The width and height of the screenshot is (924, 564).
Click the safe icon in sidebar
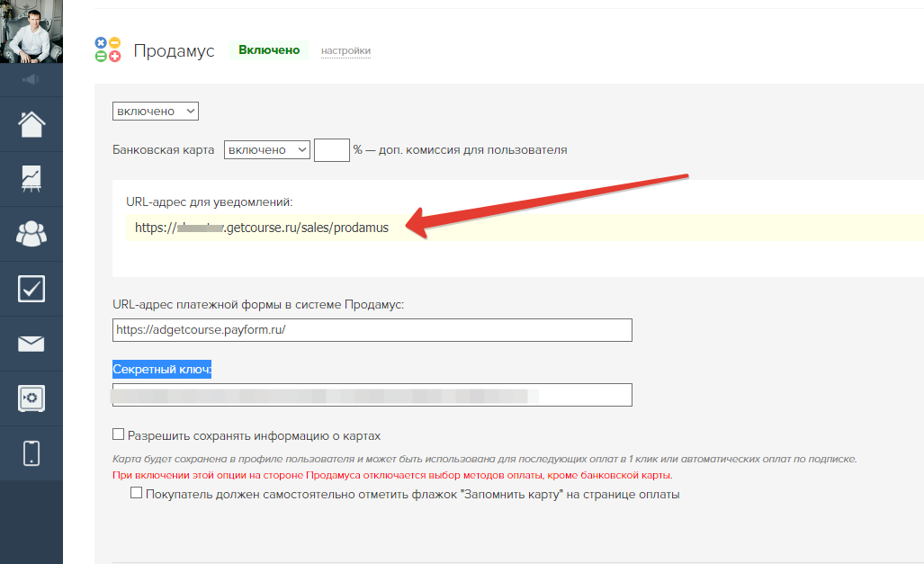click(x=31, y=398)
